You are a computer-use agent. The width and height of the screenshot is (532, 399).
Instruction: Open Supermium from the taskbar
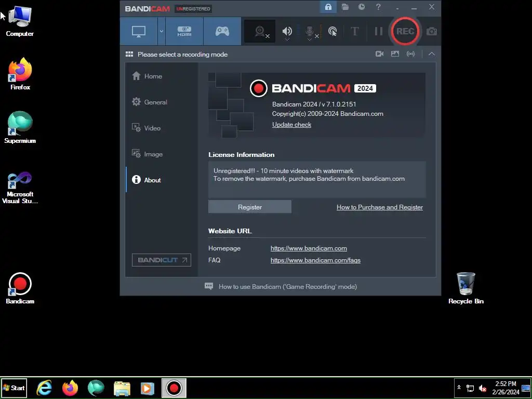coord(96,388)
